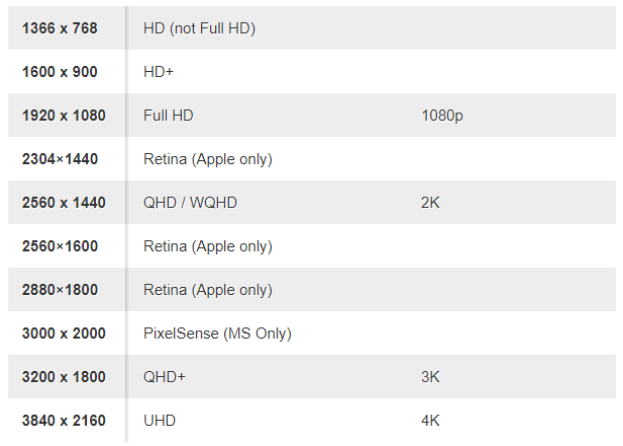Image resolution: width=623 pixels, height=446 pixels.
Task: Select the QHD / WQHD label
Action: coord(190,203)
